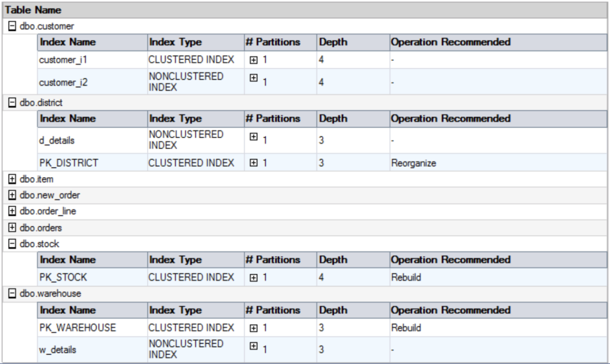Expand partitions for PK_WAREHOUSE index
Viewport: 610px width, 364px height.
click(253, 328)
